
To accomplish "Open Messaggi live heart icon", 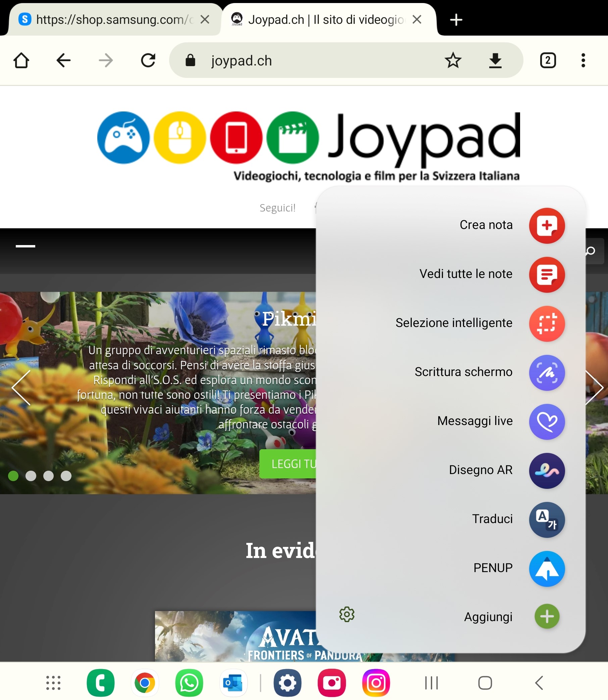I will click(x=547, y=422).
